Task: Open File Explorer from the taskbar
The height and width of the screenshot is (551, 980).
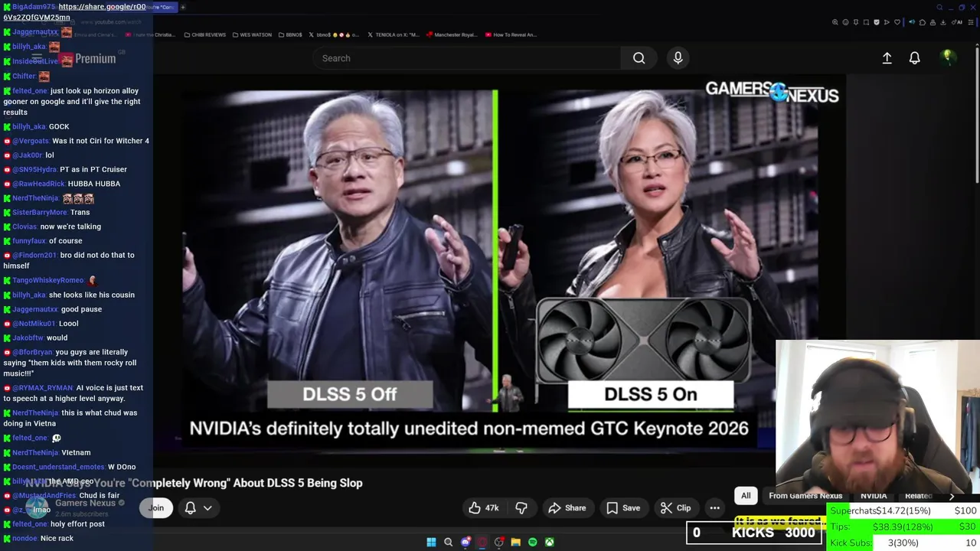Action: click(x=515, y=543)
